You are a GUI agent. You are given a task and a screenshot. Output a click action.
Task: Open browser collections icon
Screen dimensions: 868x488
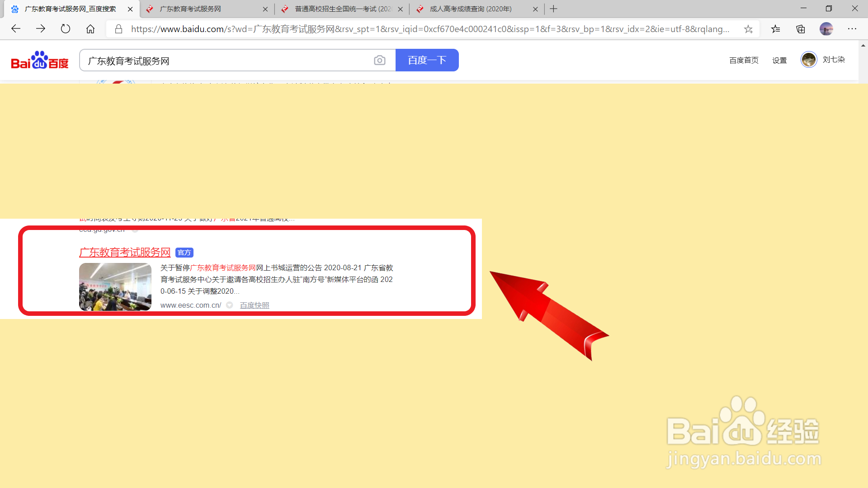pyautogui.click(x=801, y=29)
